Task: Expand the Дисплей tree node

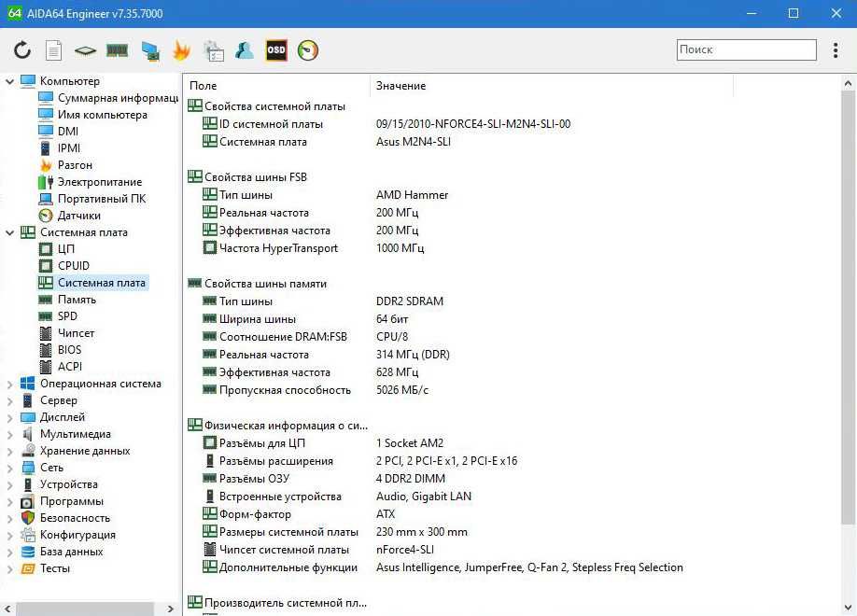Action: click(10, 418)
